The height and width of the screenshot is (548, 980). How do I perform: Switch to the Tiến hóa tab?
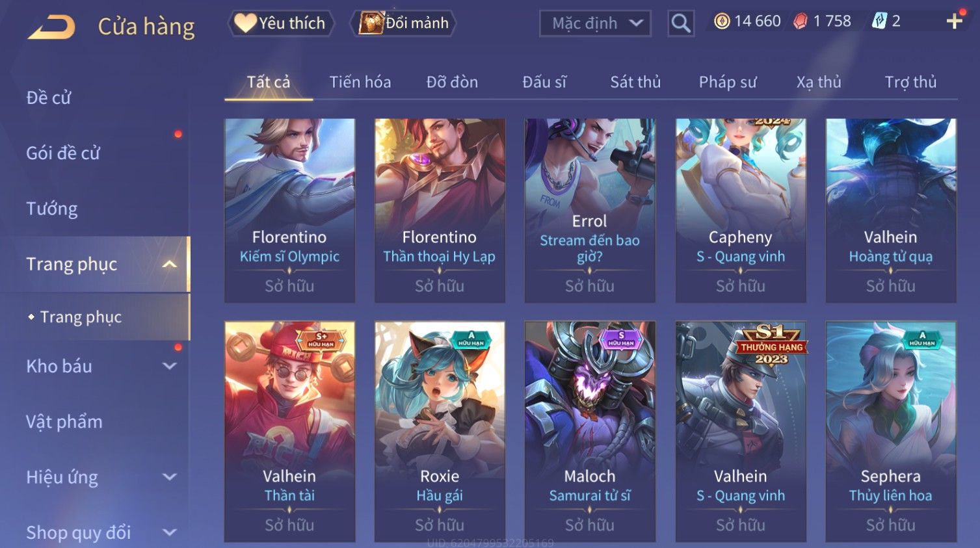pyautogui.click(x=360, y=82)
